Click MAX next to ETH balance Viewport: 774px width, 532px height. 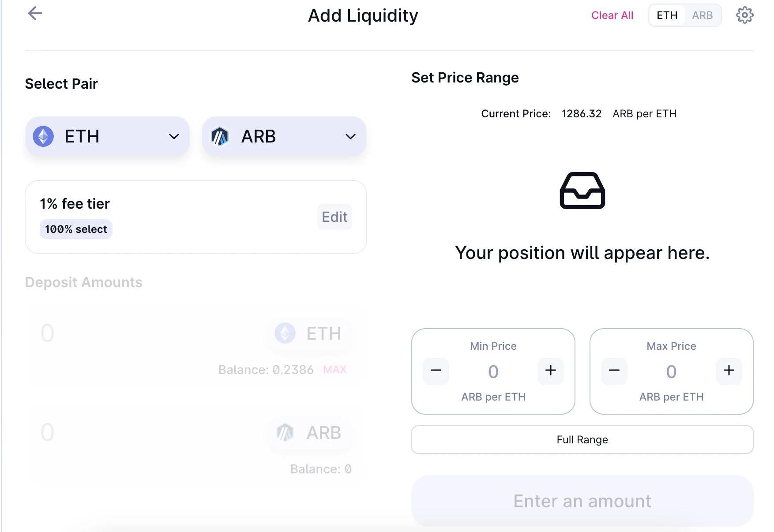(x=334, y=370)
